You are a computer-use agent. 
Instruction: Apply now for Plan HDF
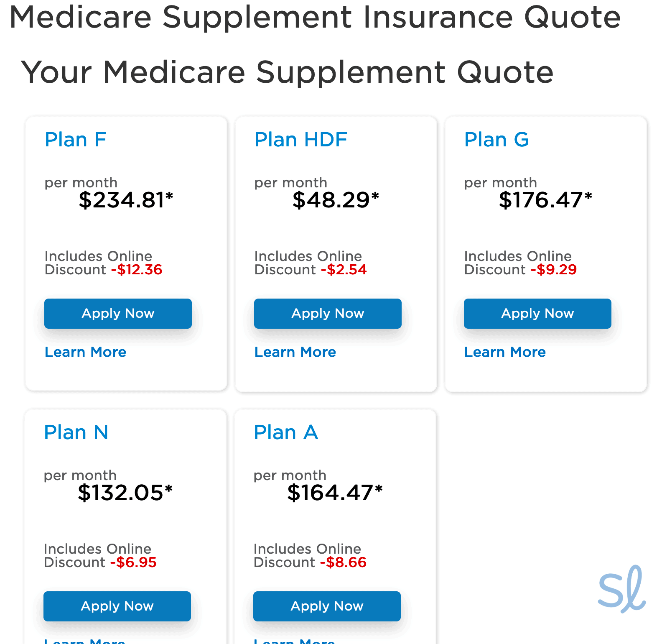coord(328,314)
